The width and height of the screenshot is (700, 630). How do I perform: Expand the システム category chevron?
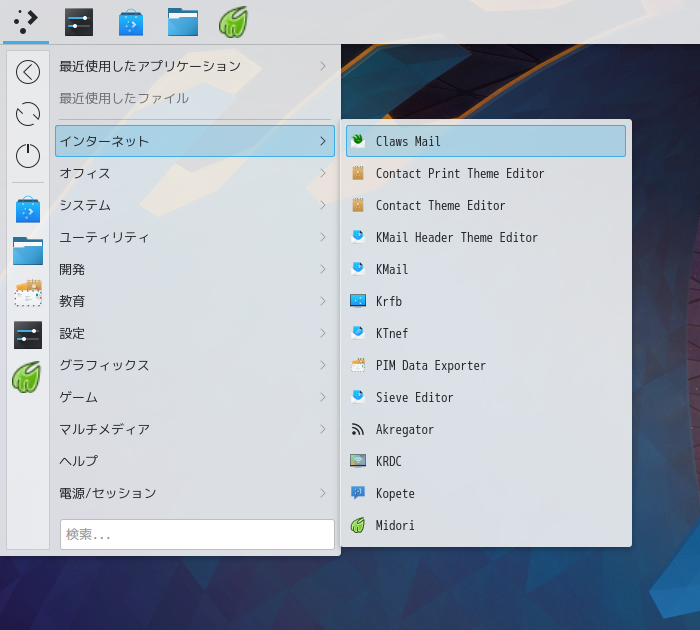323,205
